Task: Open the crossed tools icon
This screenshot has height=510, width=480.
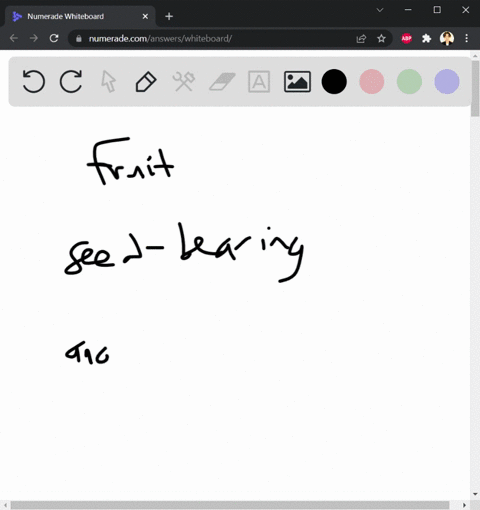Action: coord(184,82)
